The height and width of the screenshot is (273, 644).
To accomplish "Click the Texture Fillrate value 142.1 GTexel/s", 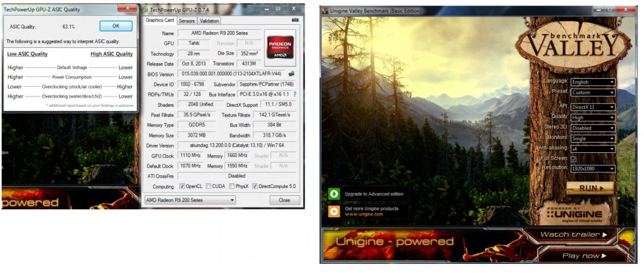I will click(x=275, y=115).
